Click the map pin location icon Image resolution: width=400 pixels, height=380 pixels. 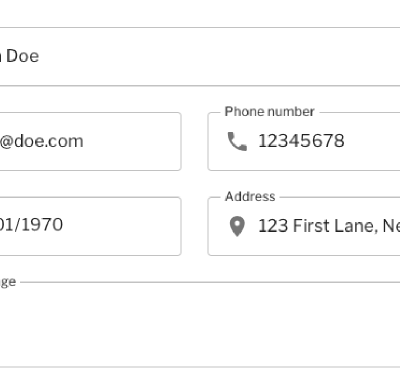coord(237,226)
